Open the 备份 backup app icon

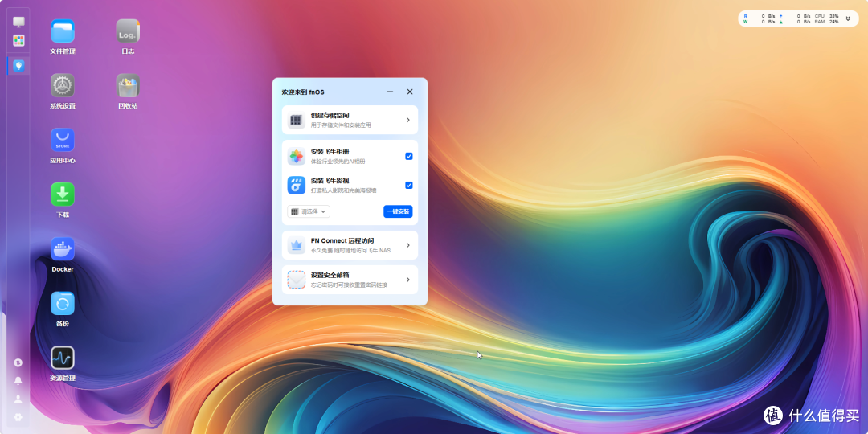[63, 303]
